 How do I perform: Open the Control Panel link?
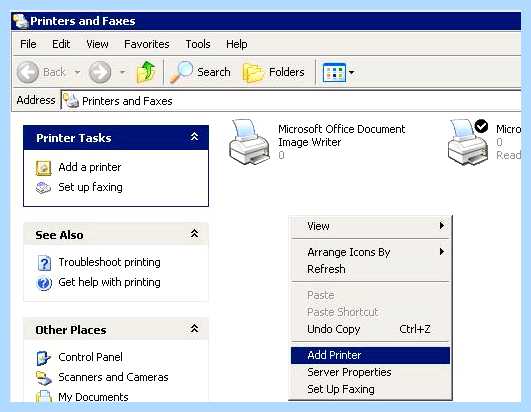point(90,357)
